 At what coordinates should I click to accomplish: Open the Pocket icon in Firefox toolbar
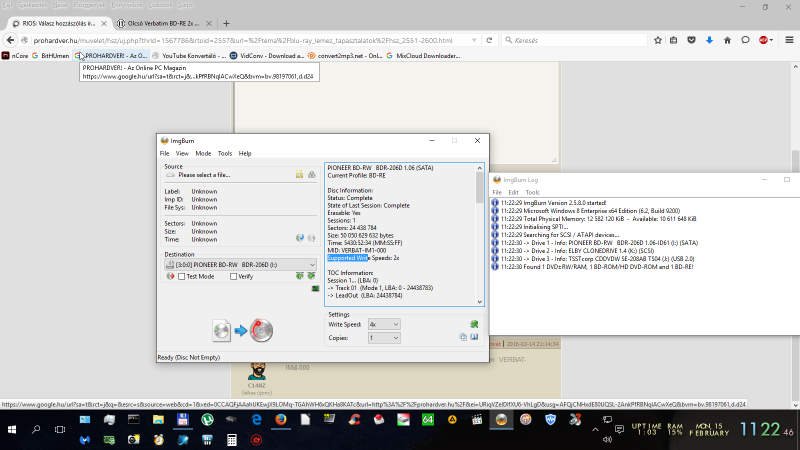click(x=691, y=40)
